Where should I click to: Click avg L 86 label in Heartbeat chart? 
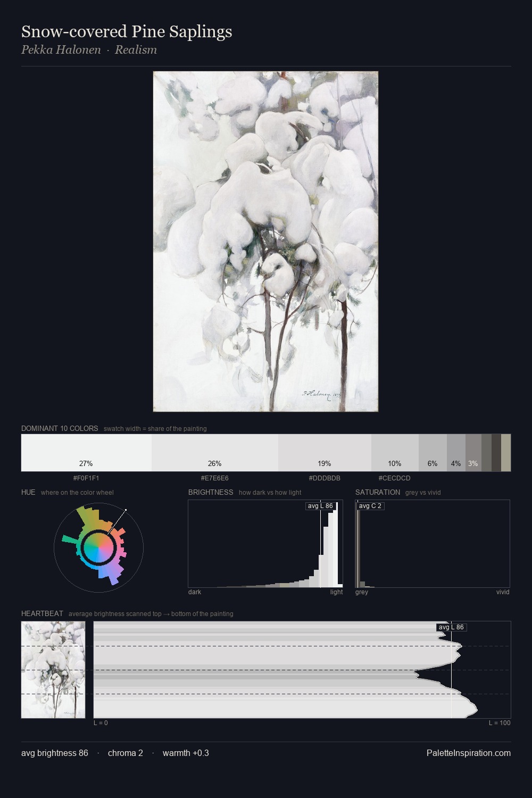tap(451, 627)
